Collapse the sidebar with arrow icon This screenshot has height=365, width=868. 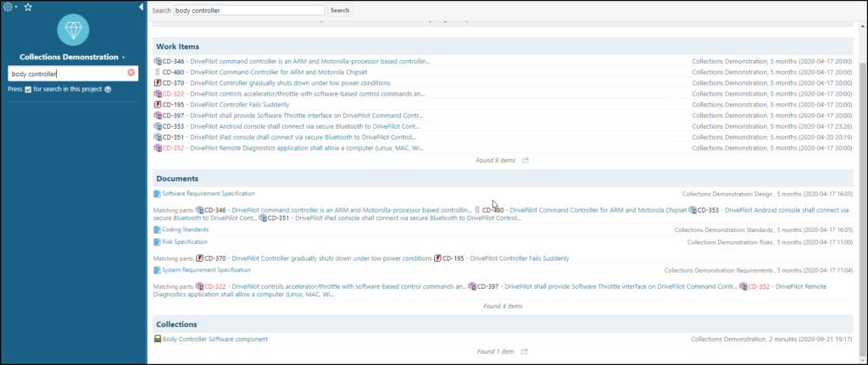coord(141,7)
